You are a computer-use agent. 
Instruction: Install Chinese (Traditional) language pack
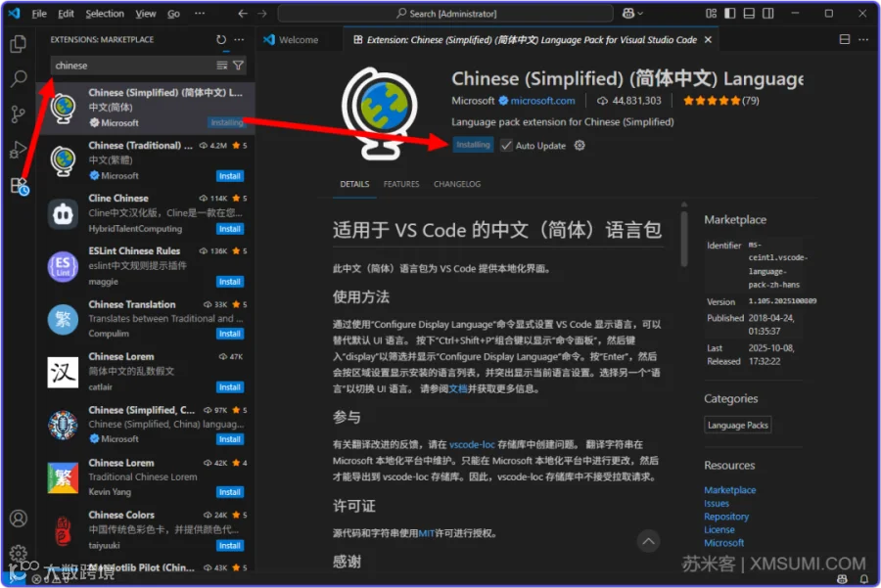[230, 176]
